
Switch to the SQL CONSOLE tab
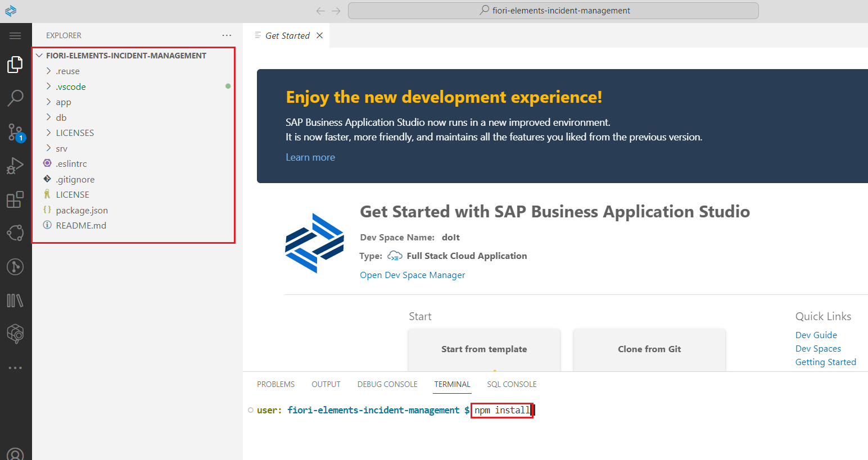click(512, 384)
